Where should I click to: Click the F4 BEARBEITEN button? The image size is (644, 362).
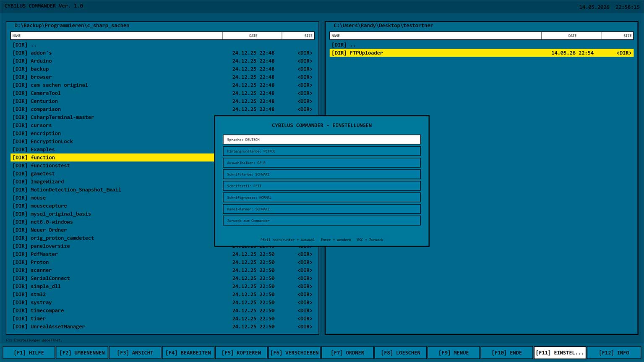tap(188, 353)
